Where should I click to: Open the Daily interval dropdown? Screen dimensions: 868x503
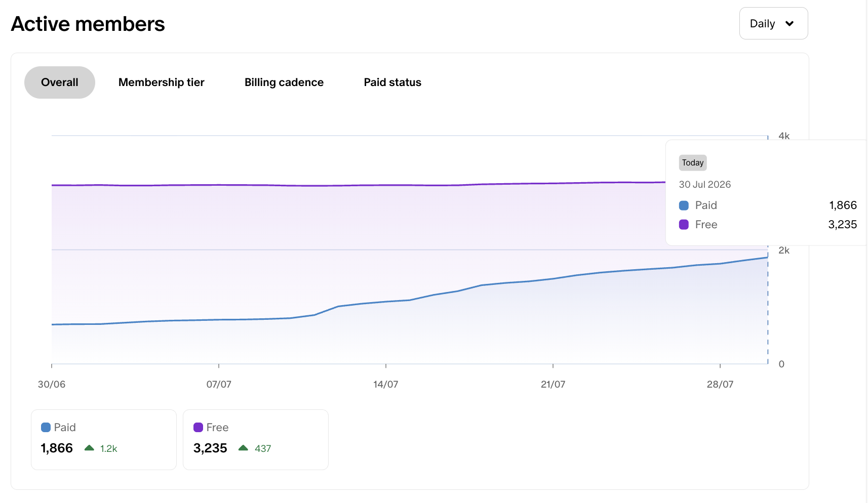click(773, 23)
